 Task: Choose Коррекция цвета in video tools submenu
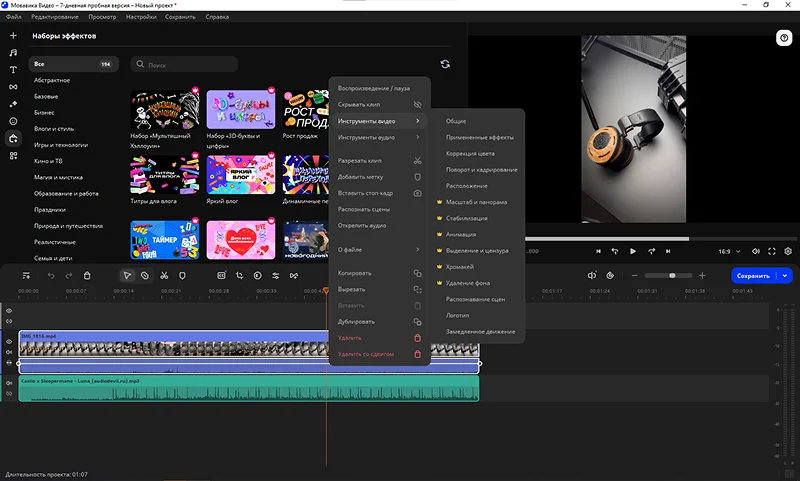(x=470, y=153)
